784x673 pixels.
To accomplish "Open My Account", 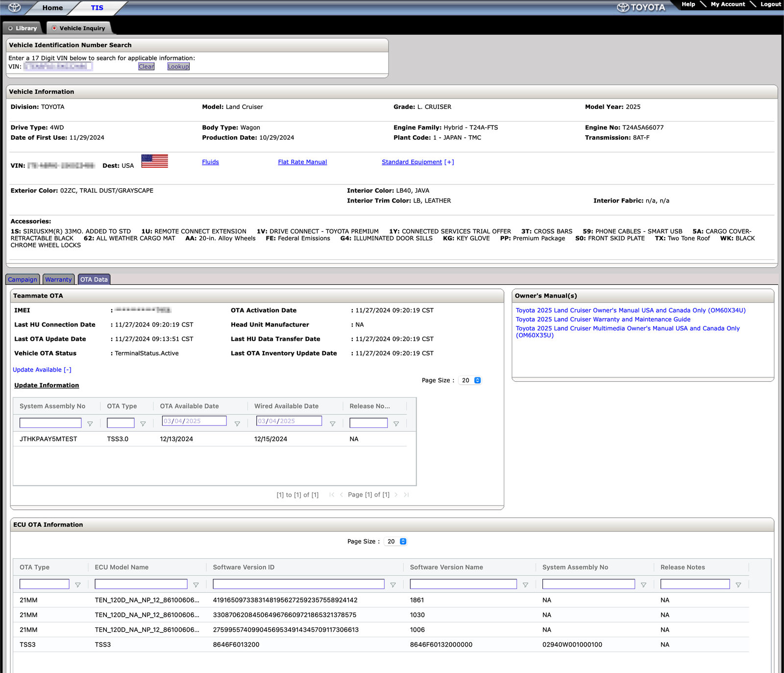I will [728, 4].
